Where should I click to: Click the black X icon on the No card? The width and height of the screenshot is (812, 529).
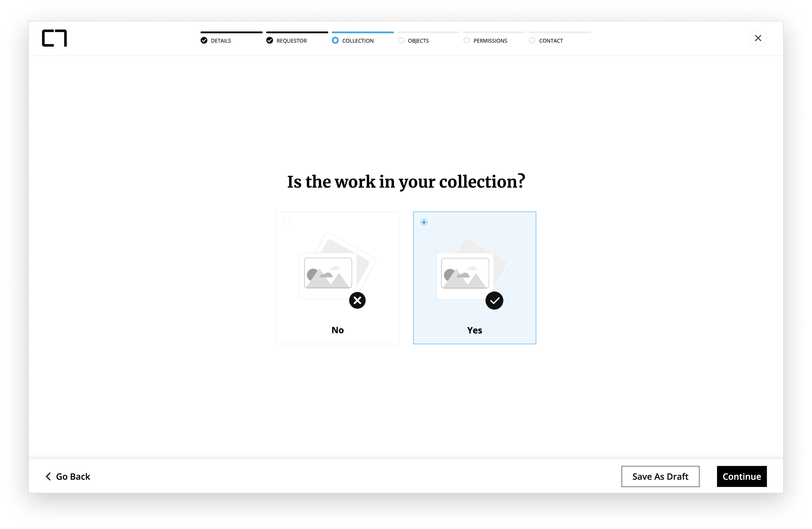(x=357, y=300)
